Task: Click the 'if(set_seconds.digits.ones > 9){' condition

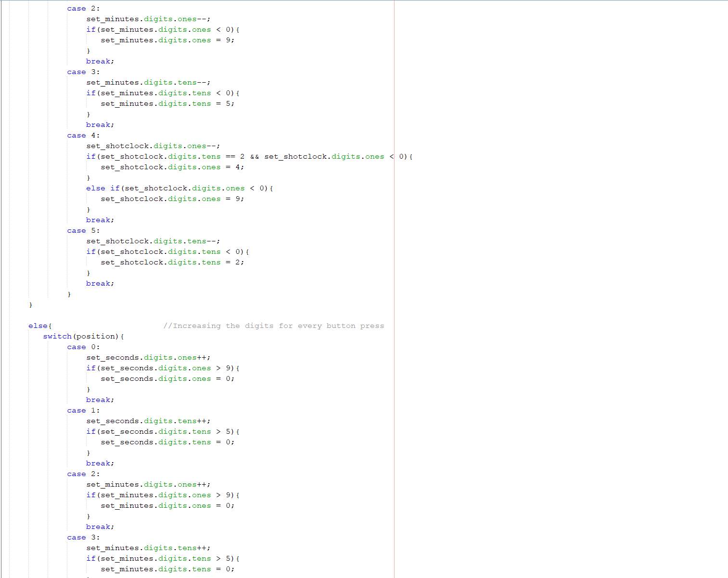Action: click(x=163, y=368)
